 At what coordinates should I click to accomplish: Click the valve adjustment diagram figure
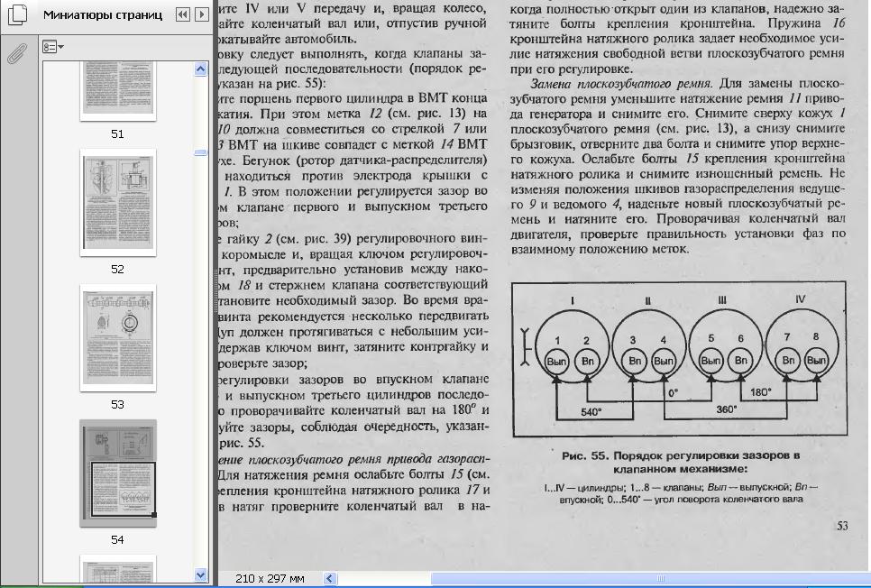(678, 359)
